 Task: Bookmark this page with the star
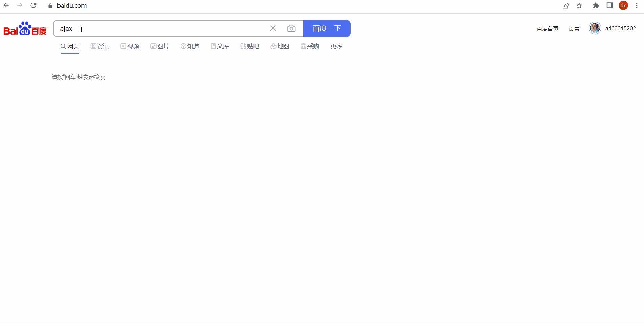(x=579, y=6)
